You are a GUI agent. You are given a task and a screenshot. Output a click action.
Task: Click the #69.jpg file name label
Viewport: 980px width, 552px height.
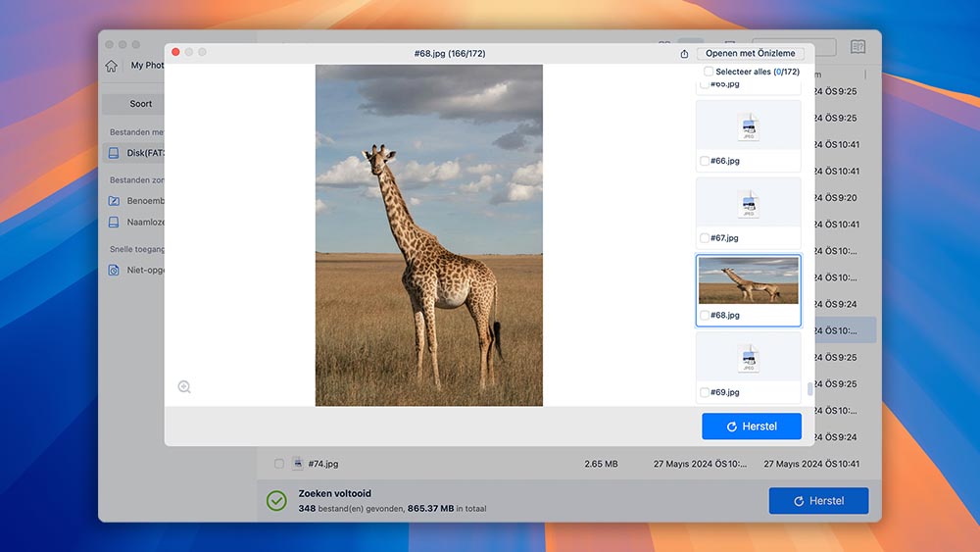click(x=725, y=392)
